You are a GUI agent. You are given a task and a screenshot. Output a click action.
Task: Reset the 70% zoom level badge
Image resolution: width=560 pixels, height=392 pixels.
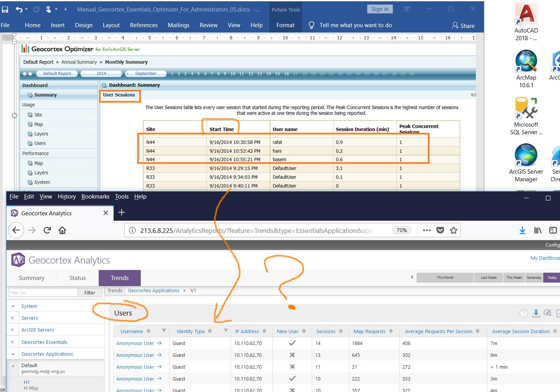tap(402, 230)
